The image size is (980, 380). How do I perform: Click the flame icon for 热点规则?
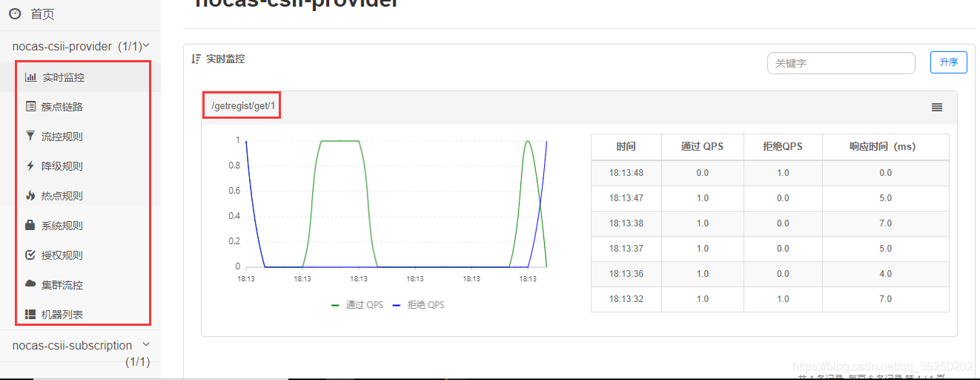click(30, 195)
